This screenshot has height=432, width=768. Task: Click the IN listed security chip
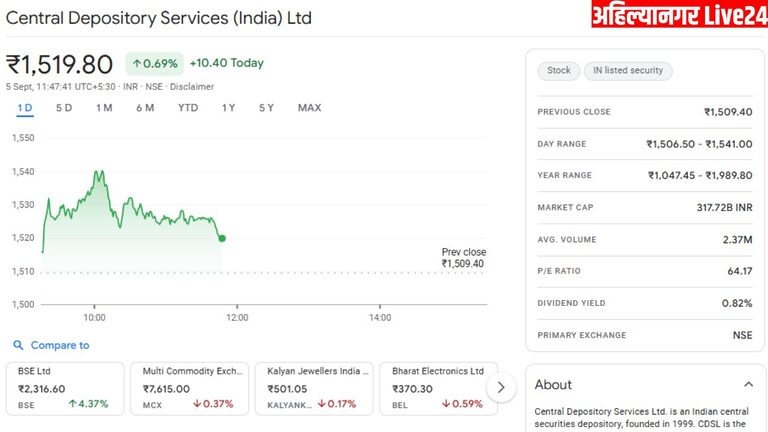pos(628,71)
